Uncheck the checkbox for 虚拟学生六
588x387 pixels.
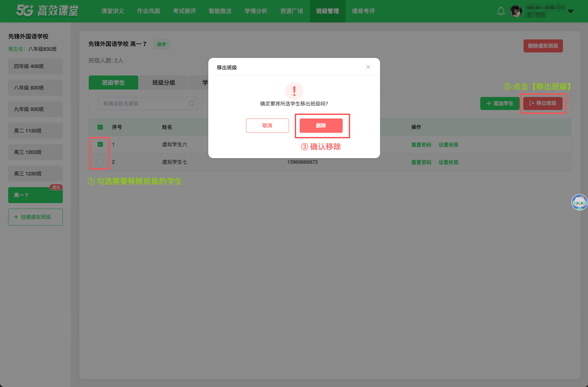click(x=100, y=145)
